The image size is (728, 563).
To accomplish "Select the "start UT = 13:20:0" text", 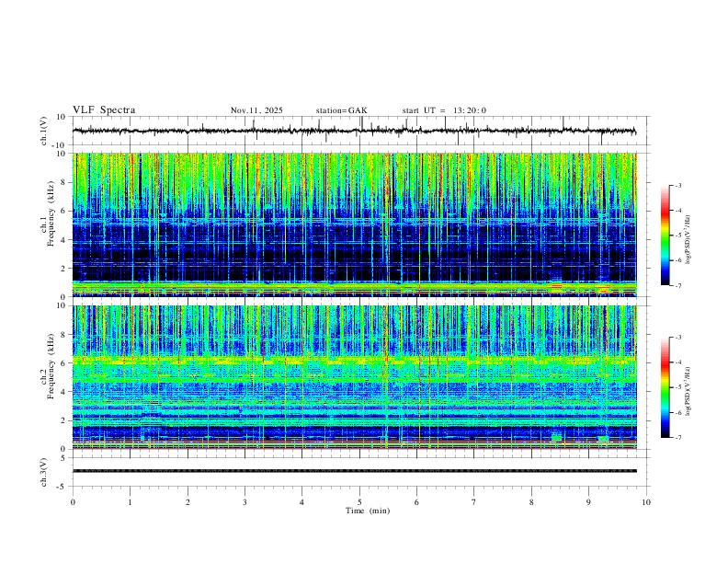I will 444,110.
